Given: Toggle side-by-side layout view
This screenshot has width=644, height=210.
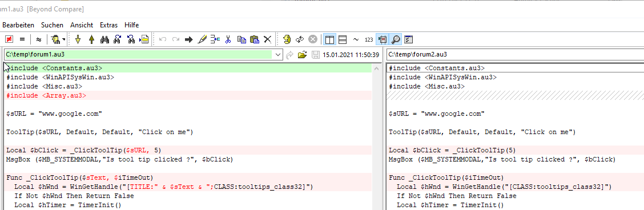Looking at the screenshot, I should pos(329,39).
